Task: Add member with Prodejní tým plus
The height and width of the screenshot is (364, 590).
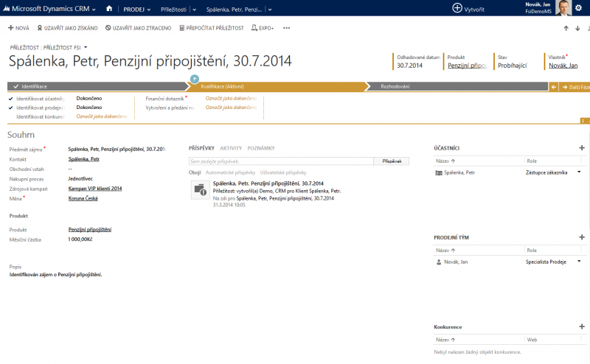Action: (582, 237)
